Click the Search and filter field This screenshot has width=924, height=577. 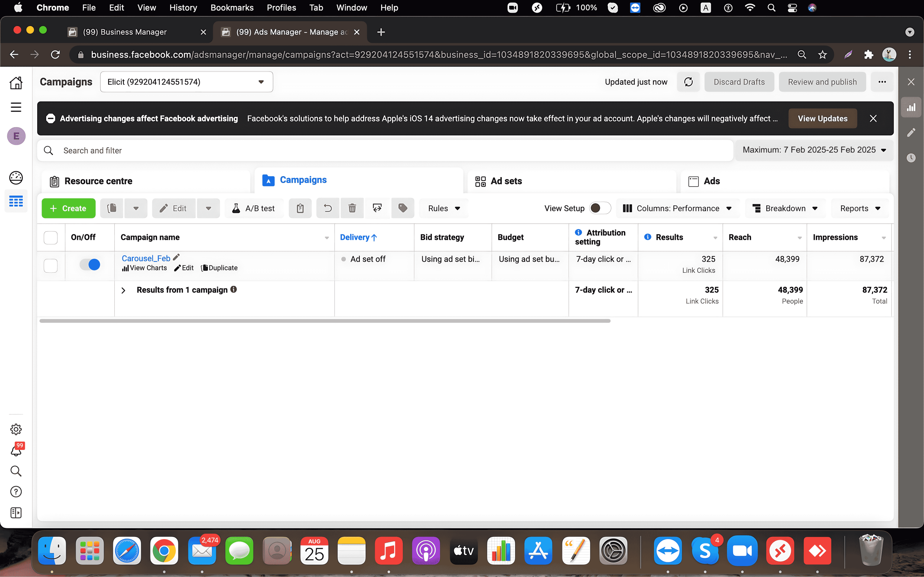385,151
